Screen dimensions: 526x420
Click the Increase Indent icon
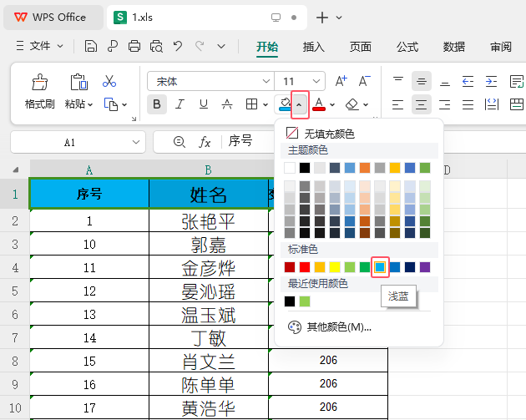click(x=491, y=81)
